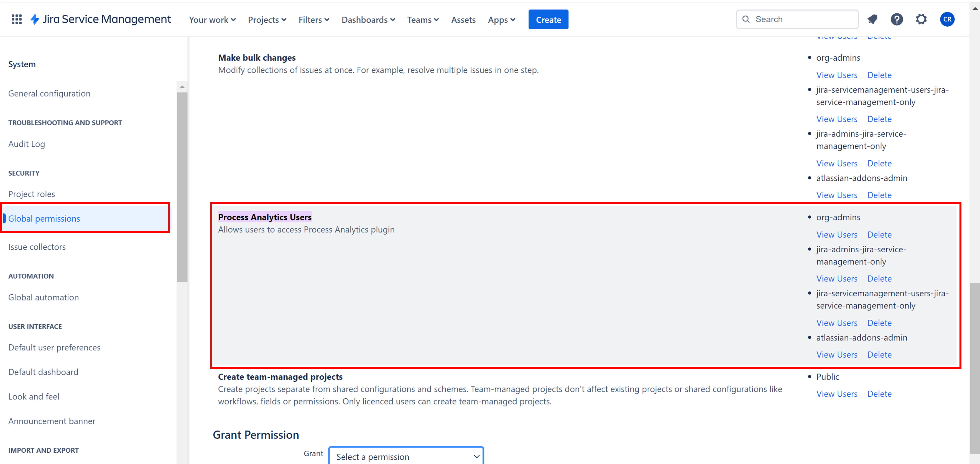This screenshot has width=980, height=464.
Task: Open the Select a permission dropdown
Action: pyautogui.click(x=406, y=456)
